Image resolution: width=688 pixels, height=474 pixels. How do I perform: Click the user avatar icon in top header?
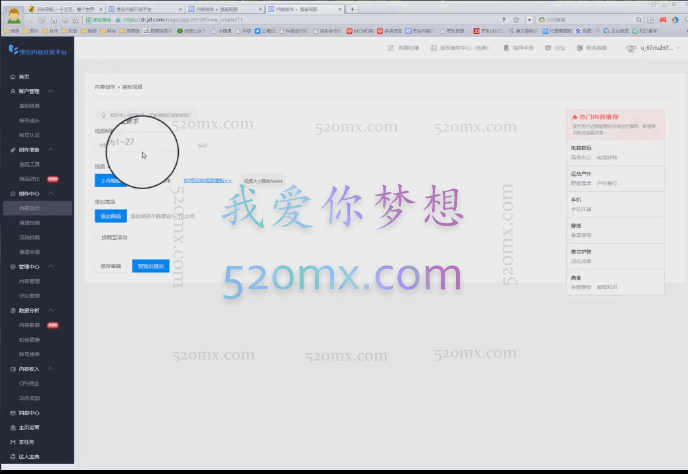[x=632, y=48]
